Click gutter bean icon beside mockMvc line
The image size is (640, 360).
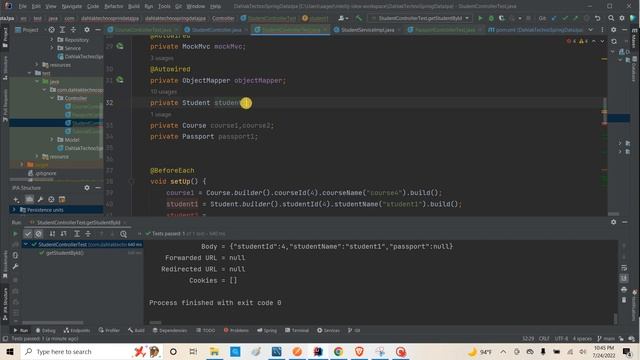click(120, 46)
